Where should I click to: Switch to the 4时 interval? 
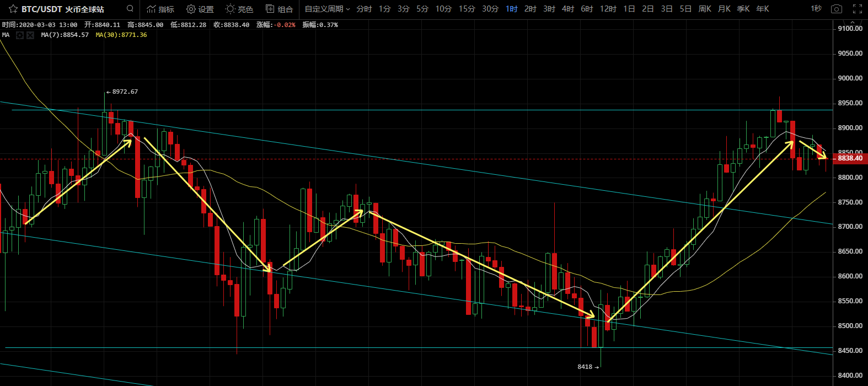[568, 9]
